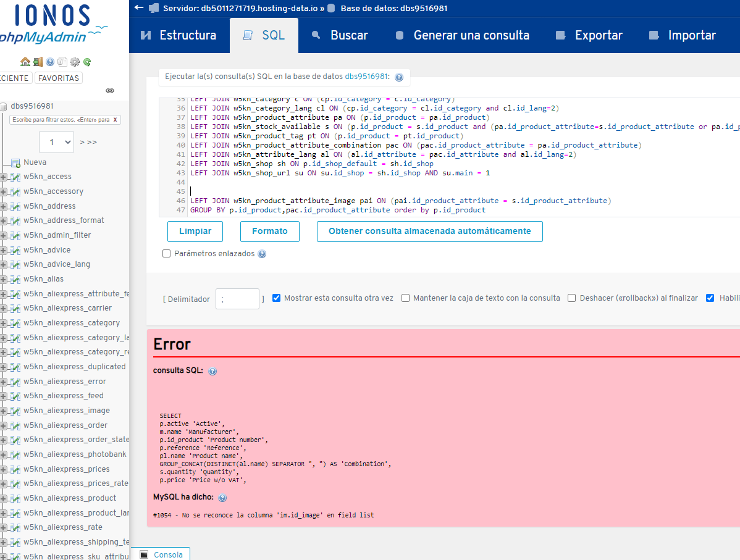Click dbs9516981 link in query header
740x560 pixels.
tap(366, 77)
